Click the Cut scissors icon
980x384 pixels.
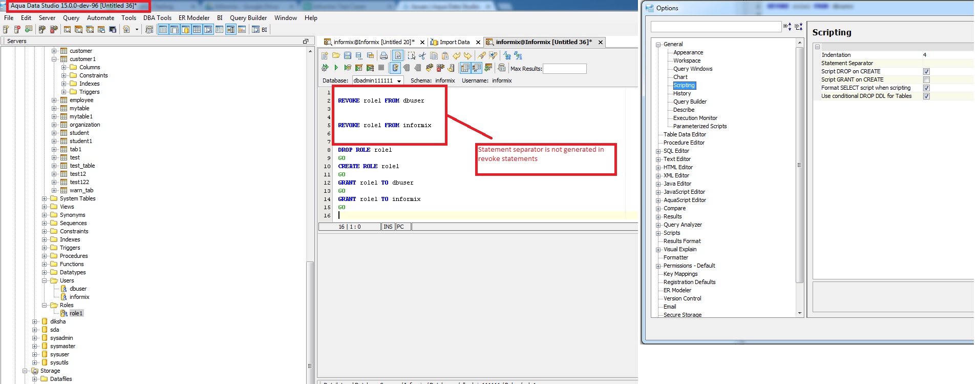[x=422, y=55]
